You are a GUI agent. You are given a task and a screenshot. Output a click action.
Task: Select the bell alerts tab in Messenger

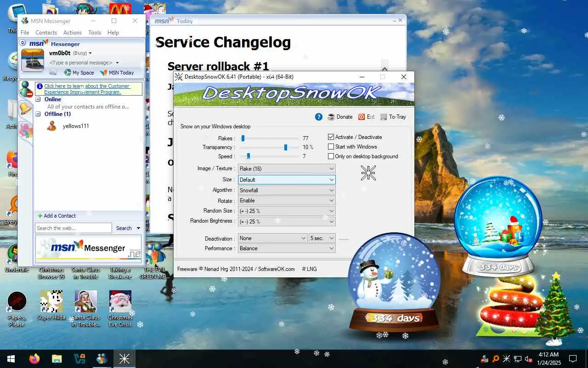click(x=25, y=109)
